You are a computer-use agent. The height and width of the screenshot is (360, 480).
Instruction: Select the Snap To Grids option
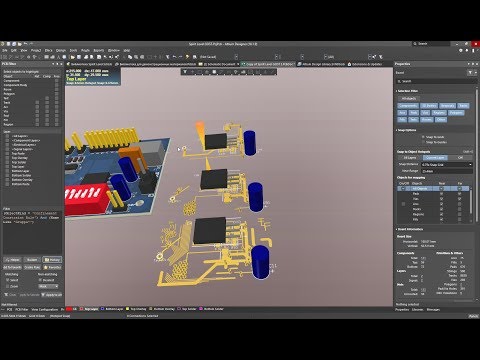pos(423,137)
